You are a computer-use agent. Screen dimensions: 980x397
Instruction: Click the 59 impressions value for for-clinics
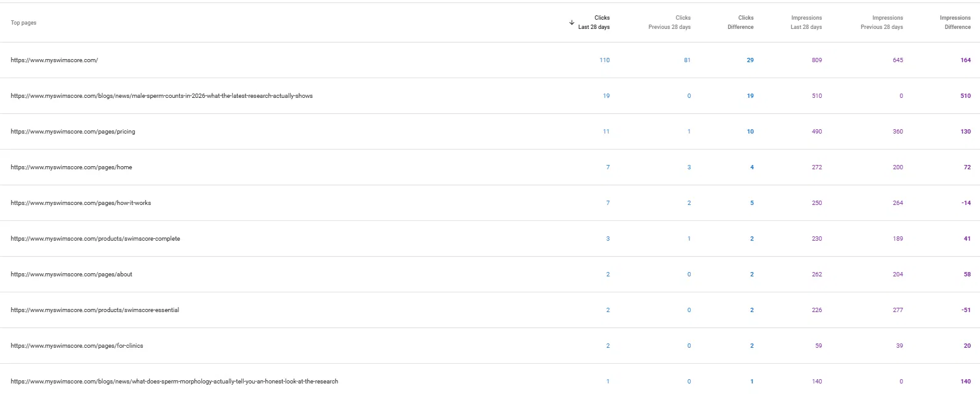[819, 346]
